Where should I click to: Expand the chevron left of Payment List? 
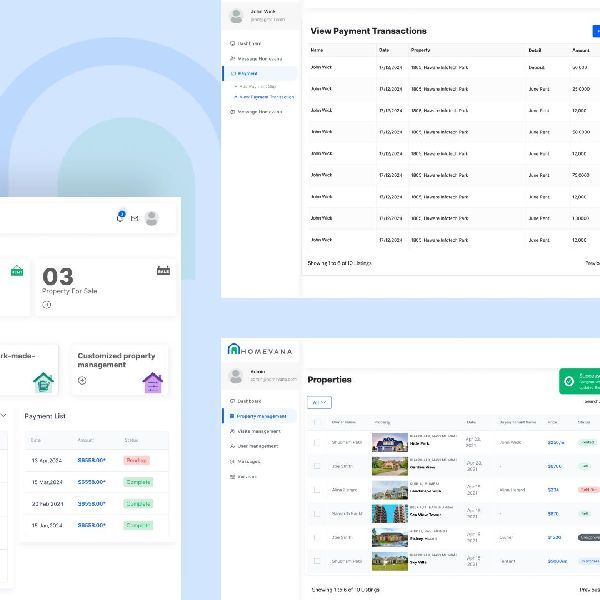[3, 415]
